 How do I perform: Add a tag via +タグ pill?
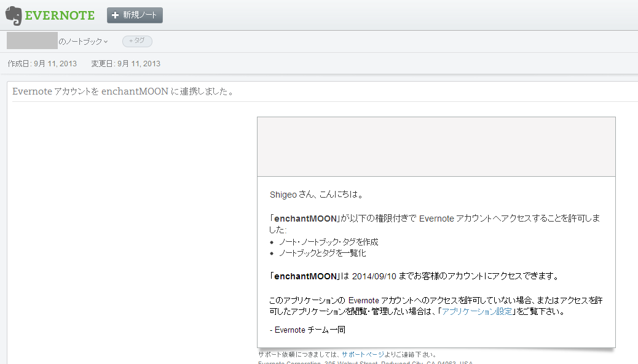[137, 41]
